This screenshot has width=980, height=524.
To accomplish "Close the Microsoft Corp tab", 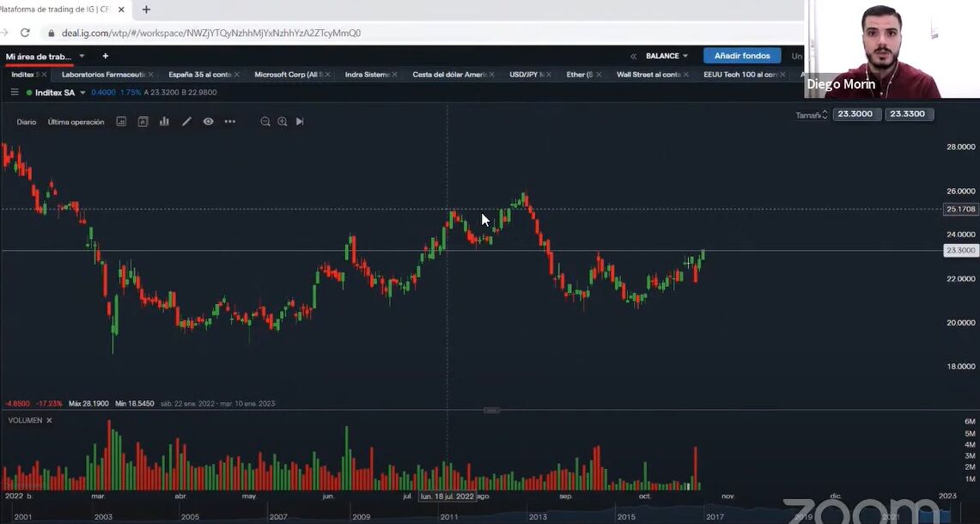I will (328, 75).
